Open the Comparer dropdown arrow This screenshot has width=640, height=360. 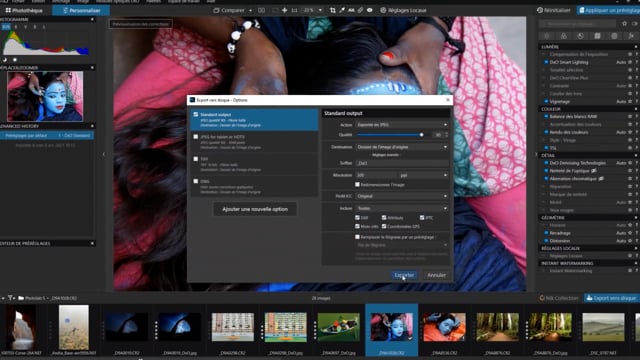tap(250, 10)
